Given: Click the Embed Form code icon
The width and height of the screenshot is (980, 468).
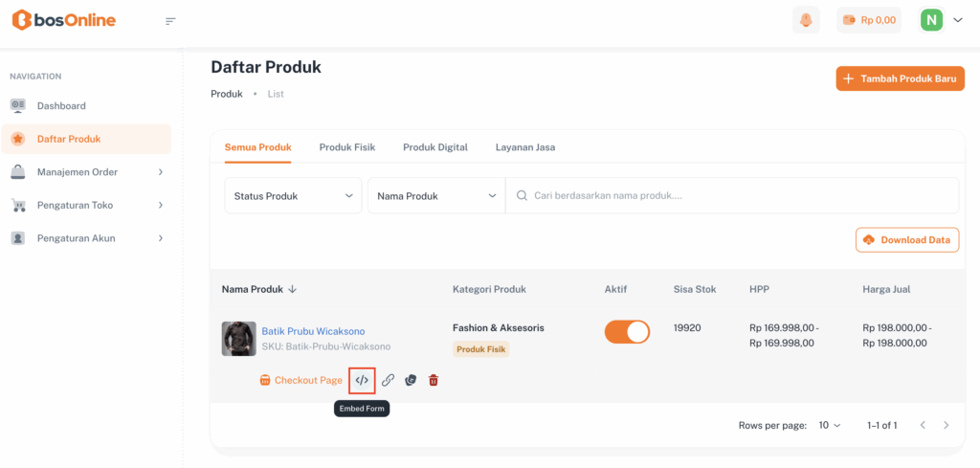Looking at the screenshot, I should (x=362, y=380).
